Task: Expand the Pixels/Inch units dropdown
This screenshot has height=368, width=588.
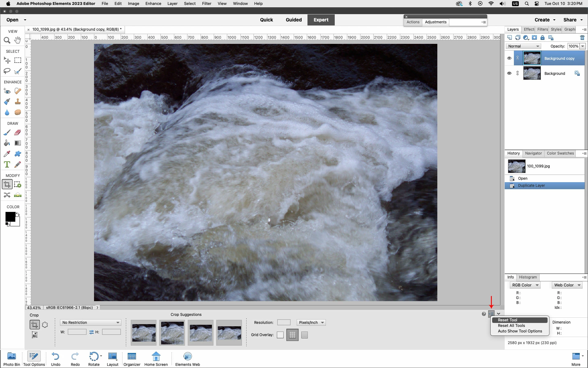Action: pyautogui.click(x=311, y=323)
